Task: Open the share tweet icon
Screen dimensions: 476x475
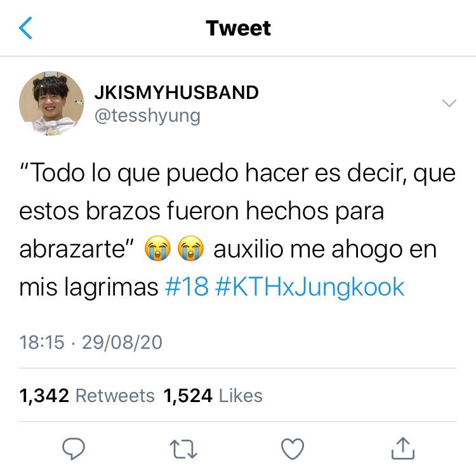Action: pos(403,448)
